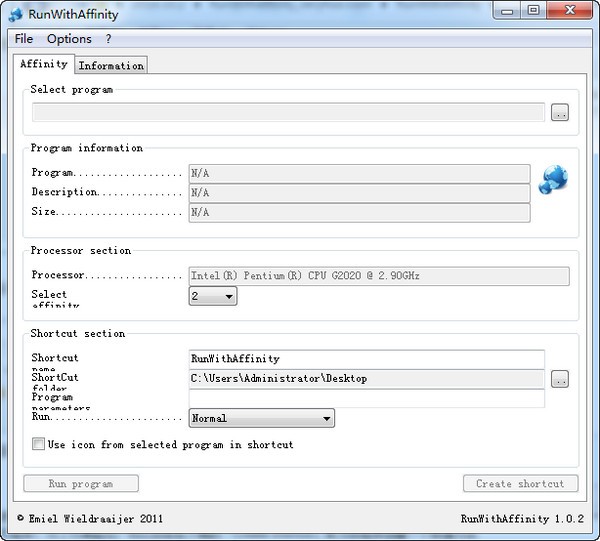Image resolution: width=600 pixels, height=541 pixels.
Task: Click the Processor Intel Pentium field
Action: point(379,276)
